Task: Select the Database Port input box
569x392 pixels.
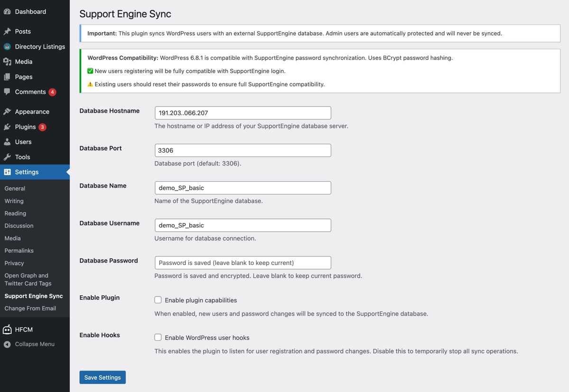Action: (x=243, y=150)
